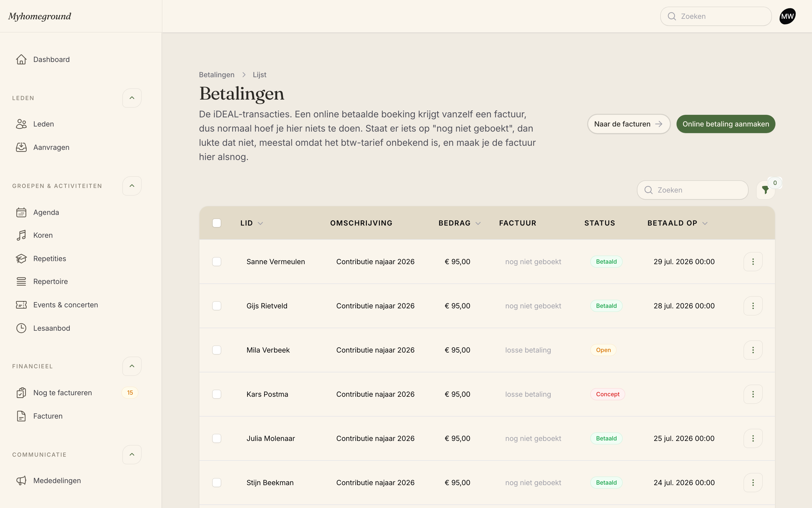Click the magnifier icon in the top search
This screenshot has width=812, height=508.
point(672,16)
